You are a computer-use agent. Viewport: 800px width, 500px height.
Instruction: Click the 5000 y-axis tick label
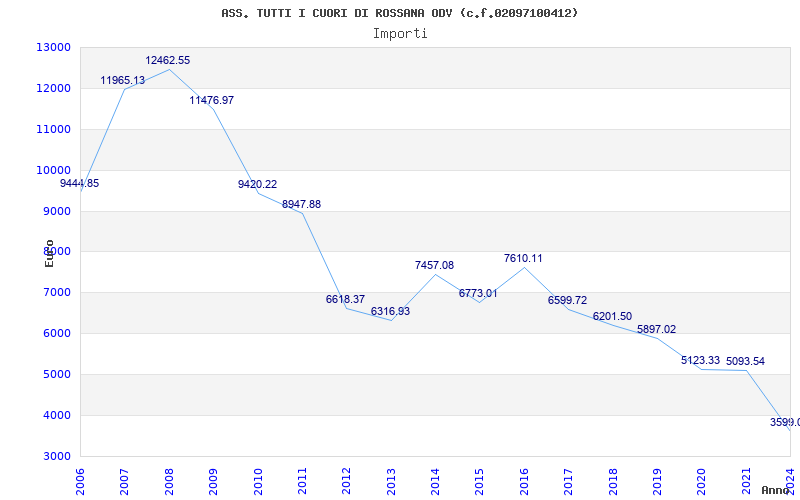56,374
